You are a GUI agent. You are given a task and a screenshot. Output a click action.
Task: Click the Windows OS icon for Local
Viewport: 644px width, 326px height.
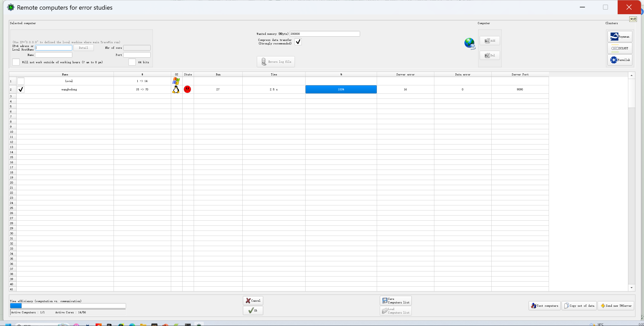click(176, 81)
